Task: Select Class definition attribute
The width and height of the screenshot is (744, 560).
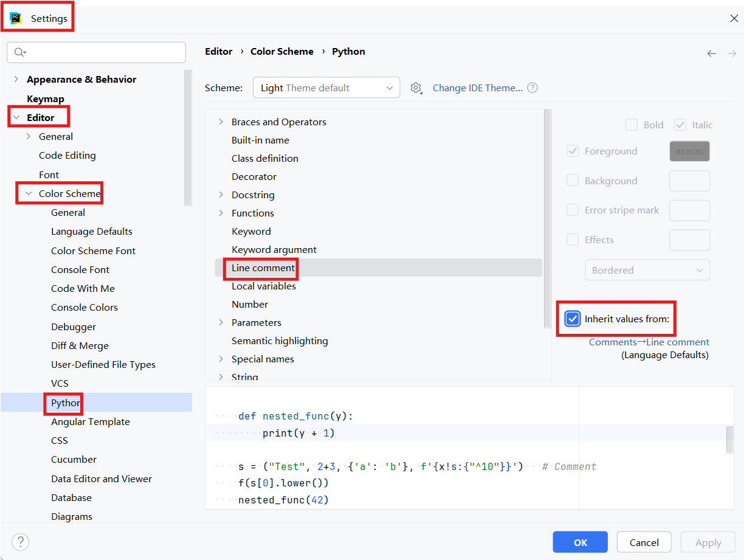Action: [265, 158]
